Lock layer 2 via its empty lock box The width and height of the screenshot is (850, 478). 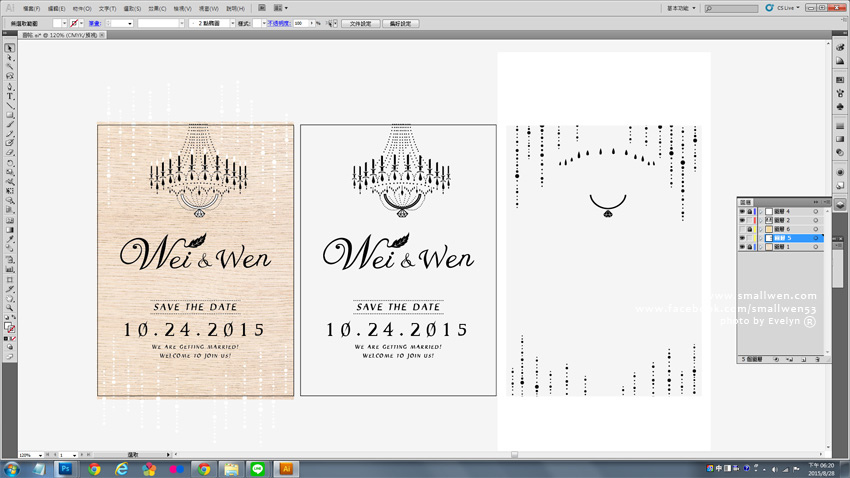pos(750,221)
